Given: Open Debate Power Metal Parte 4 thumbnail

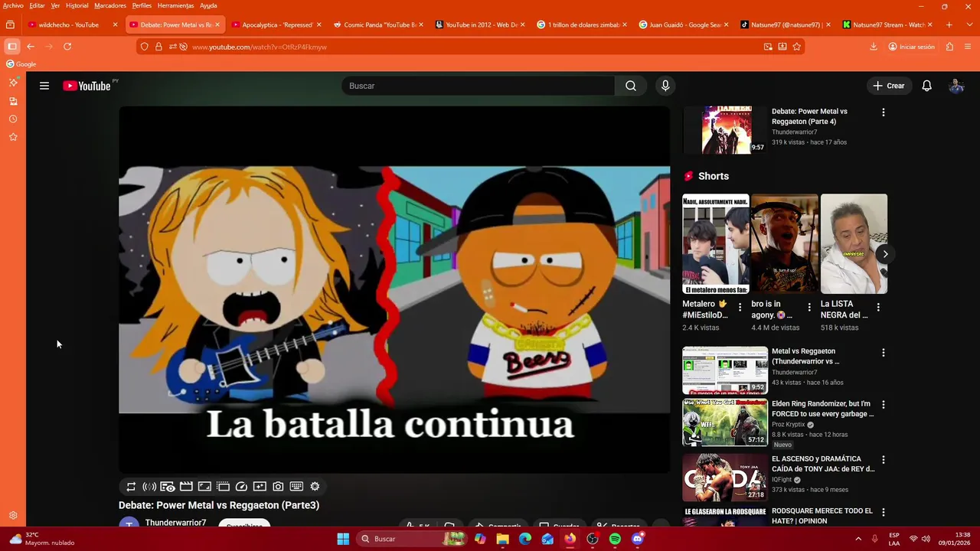Looking at the screenshot, I should pyautogui.click(x=725, y=130).
